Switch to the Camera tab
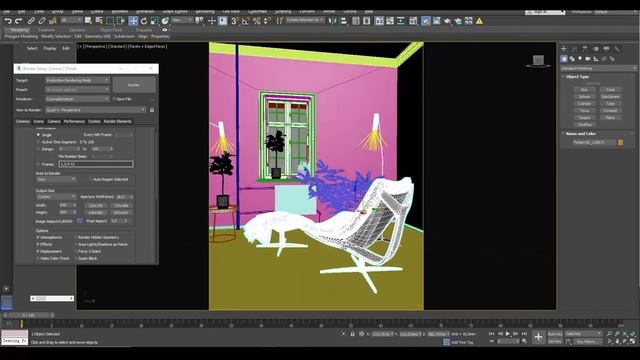The height and width of the screenshot is (360, 640). tap(53, 121)
